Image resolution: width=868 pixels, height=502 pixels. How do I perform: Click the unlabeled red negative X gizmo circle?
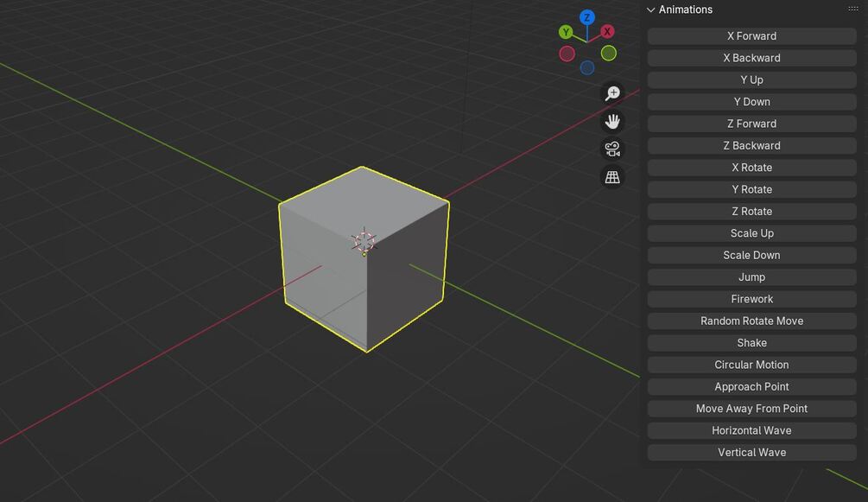click(x=567, y=54)
